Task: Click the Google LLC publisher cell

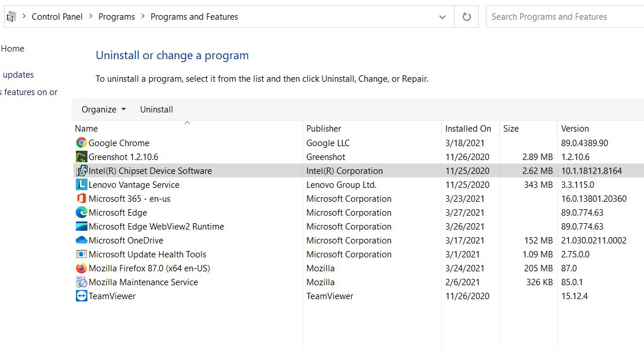Action: click(x=328, y=143)
